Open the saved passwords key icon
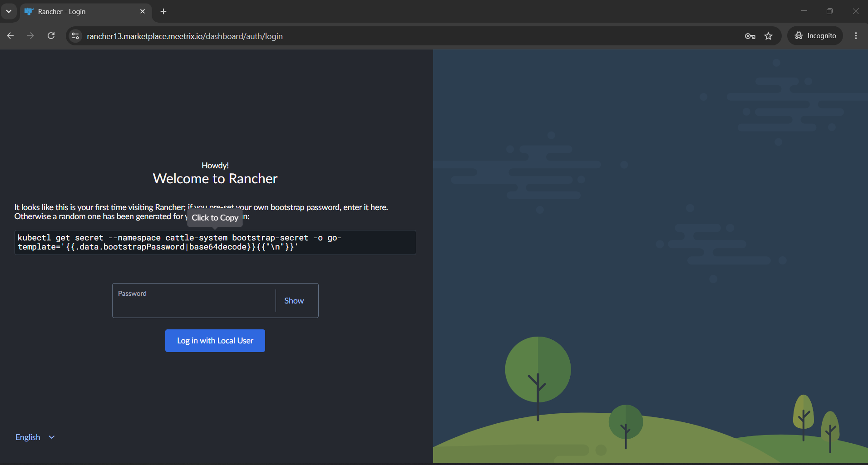The image size is (868, 465). pos(750,36)
